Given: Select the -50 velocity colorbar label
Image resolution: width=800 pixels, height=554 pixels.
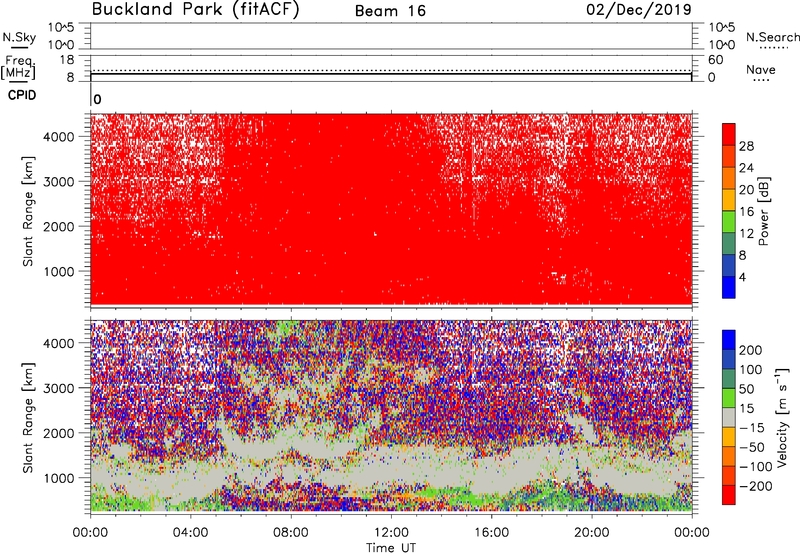Looking at the screenshot, I should tap(752, 447).
